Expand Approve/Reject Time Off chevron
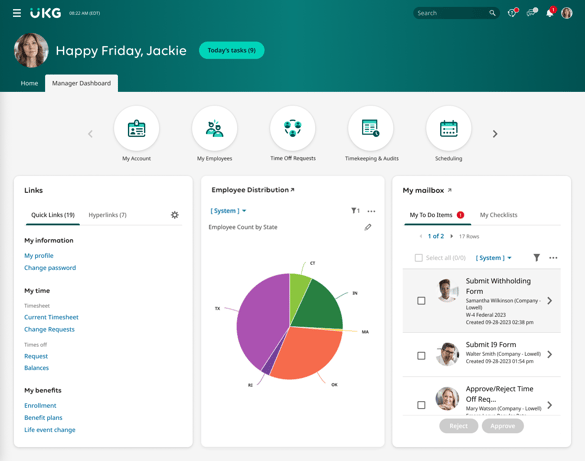Screen dimensions: 585x461 (550, 405)
